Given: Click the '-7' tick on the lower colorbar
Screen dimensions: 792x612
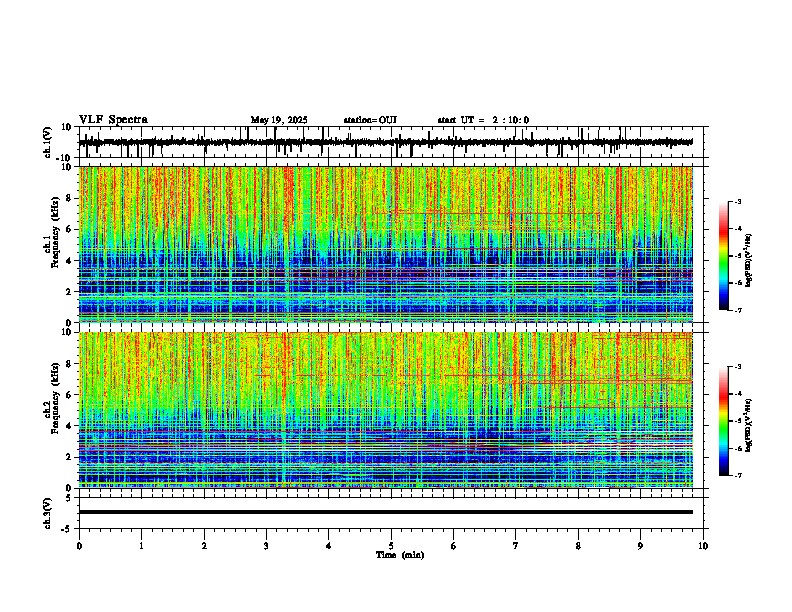Looking at the screenshot, I should click(x=738, y=476).
